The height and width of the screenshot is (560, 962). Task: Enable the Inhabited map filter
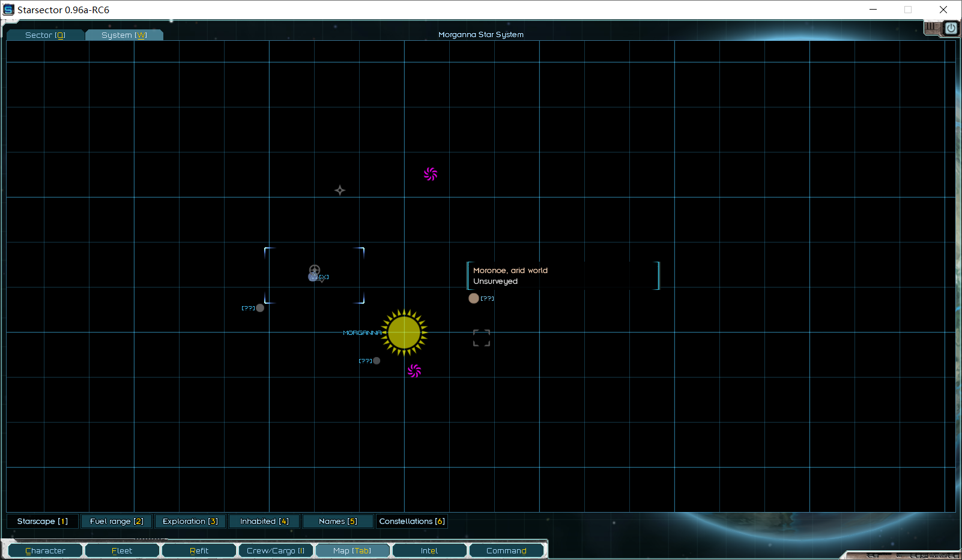[x=264, y=521]
